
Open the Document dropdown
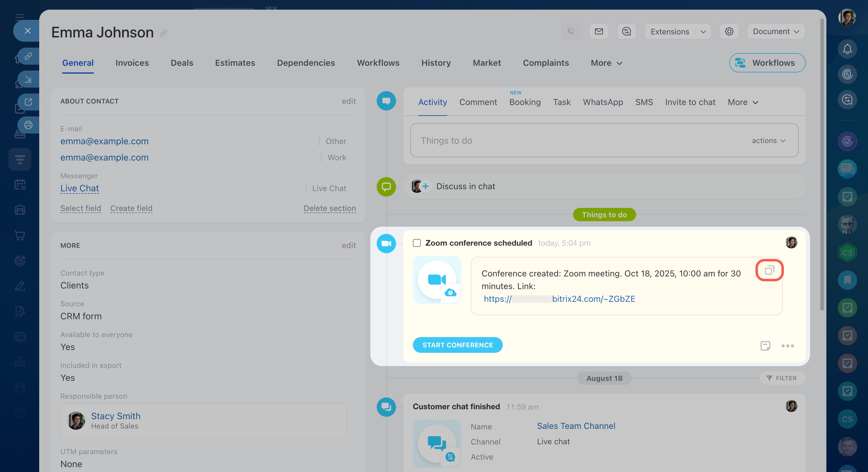pyautogui.click(x=776, y=31)
